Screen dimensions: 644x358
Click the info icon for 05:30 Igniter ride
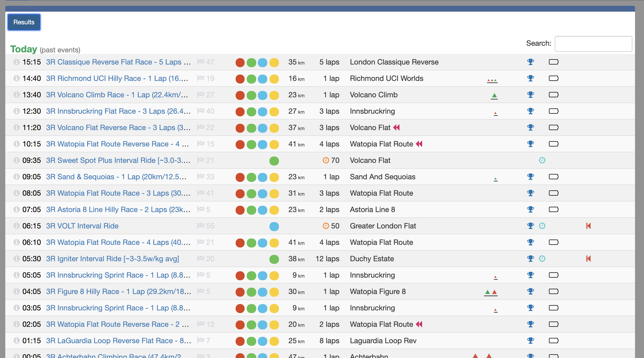(x=16, y=259)
